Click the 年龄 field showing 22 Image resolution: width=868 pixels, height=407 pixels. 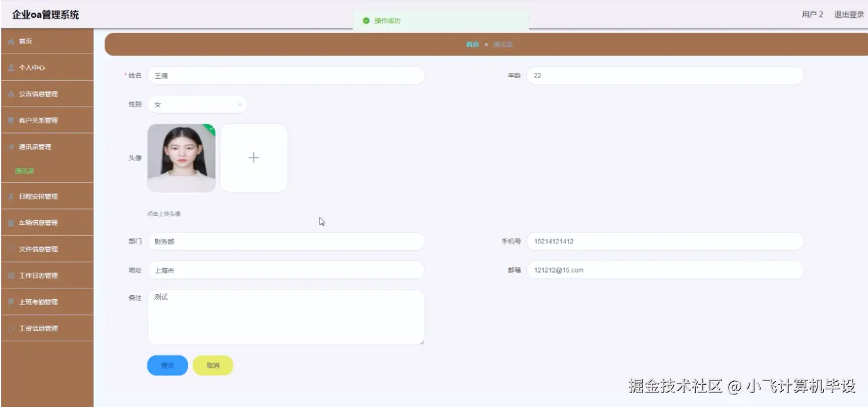pyautogui.click(x=665, y=76)
